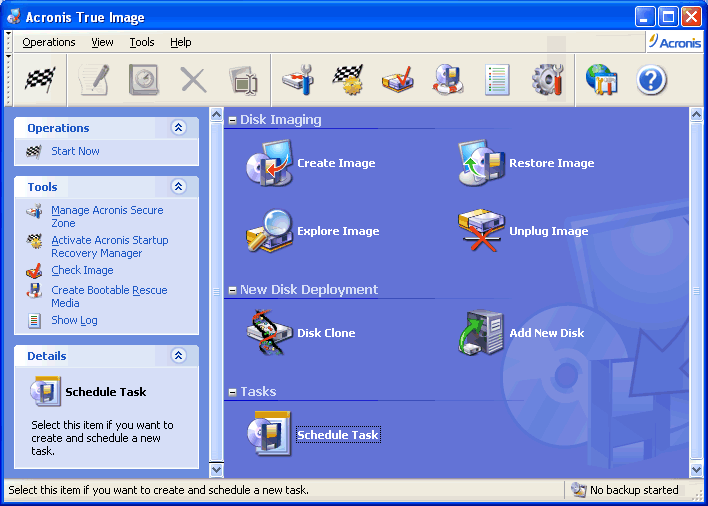Click the Show Log icon in the Tools sidebar
The width and height of the screenshot is (708, 506).
[x=34, y=320]
